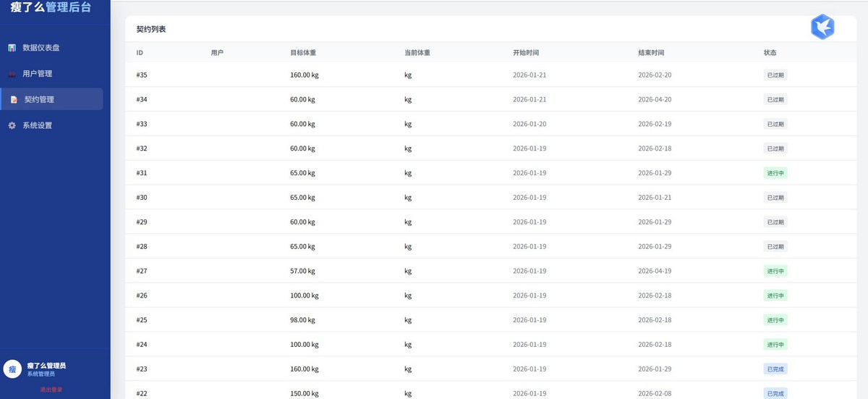Click the 系统管理员 role label

coord(41,374)
